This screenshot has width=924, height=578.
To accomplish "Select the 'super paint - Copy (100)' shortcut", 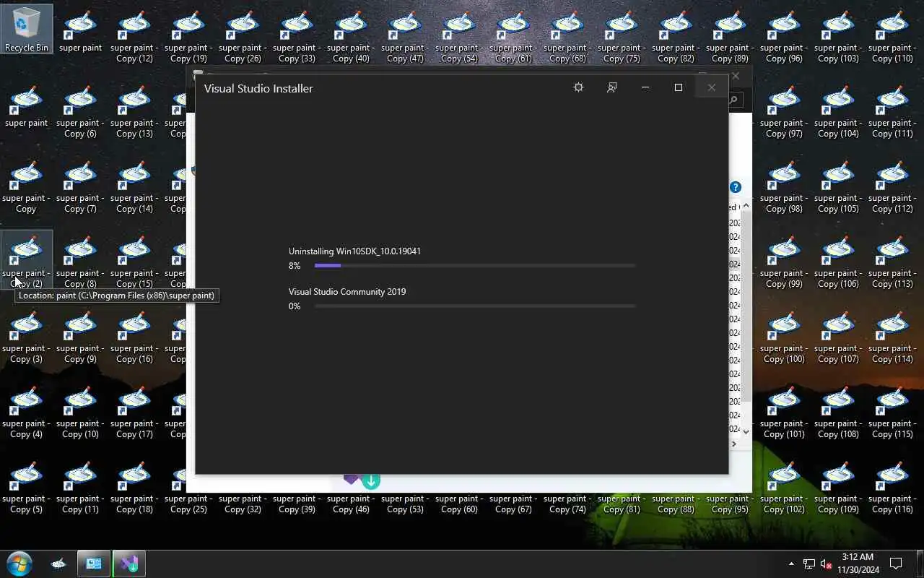I will (784, 337).
